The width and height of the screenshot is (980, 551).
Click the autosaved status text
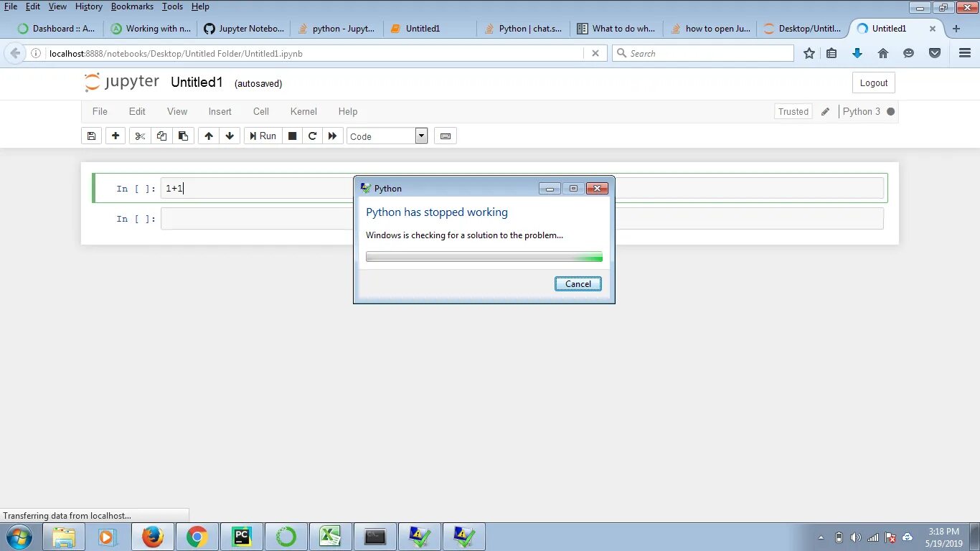coord(258,83)
